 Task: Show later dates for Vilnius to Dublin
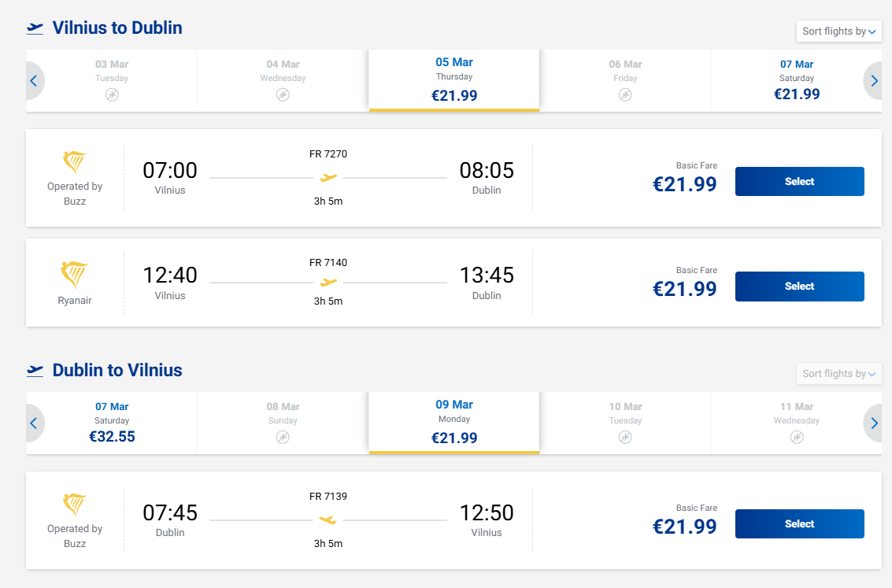(x=874, y=80)
